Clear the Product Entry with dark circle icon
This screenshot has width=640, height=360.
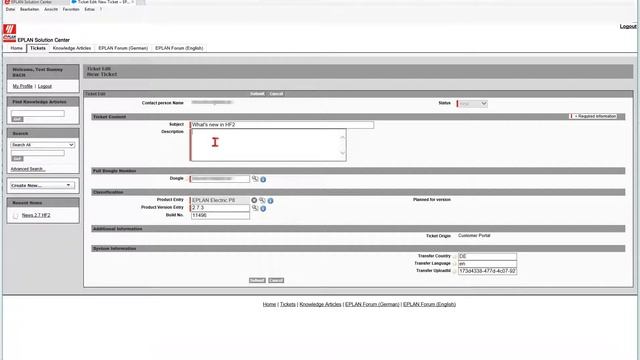click(x=254, y=200)
